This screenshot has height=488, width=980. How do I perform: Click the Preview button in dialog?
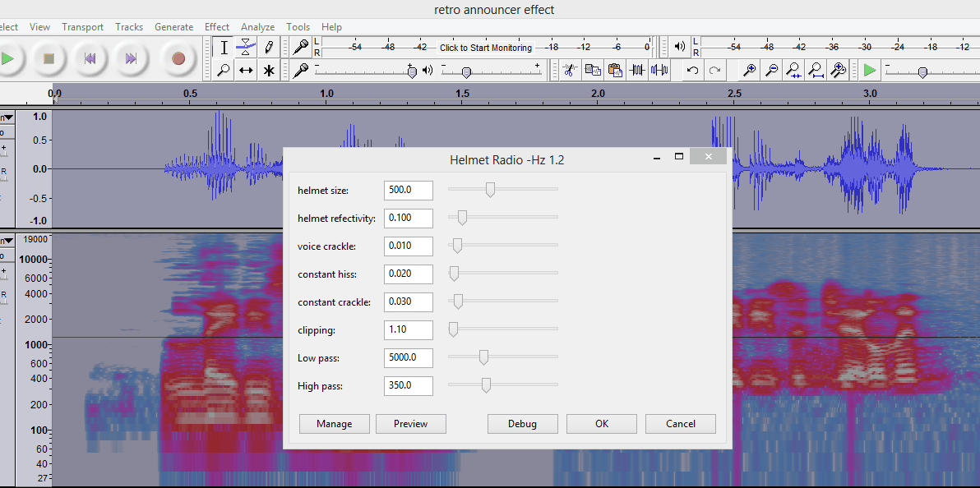point(410,424)
